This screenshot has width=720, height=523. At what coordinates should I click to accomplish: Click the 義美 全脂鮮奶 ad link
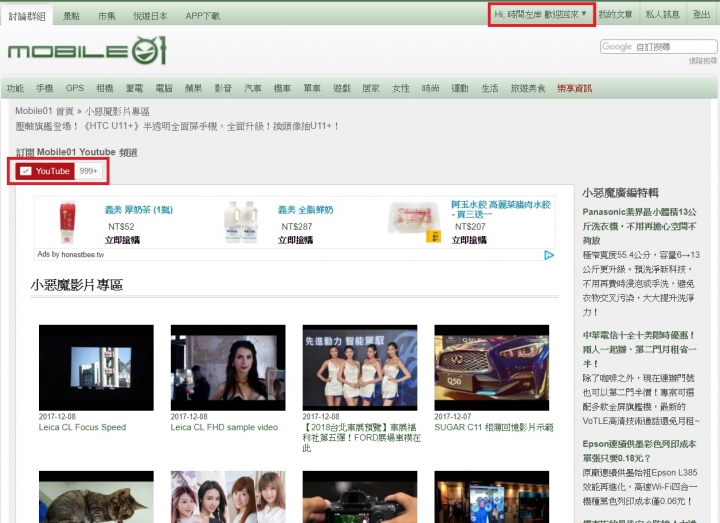[305, 210]
